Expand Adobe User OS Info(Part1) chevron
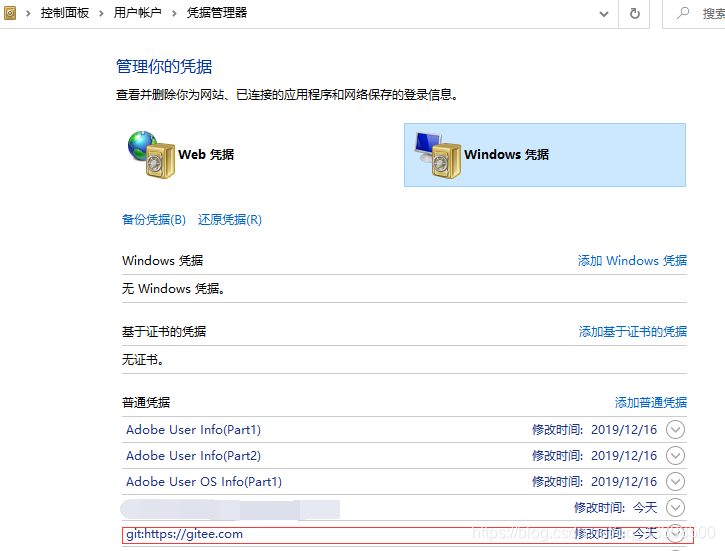This screenshot has height=551, width=725. 676,482
